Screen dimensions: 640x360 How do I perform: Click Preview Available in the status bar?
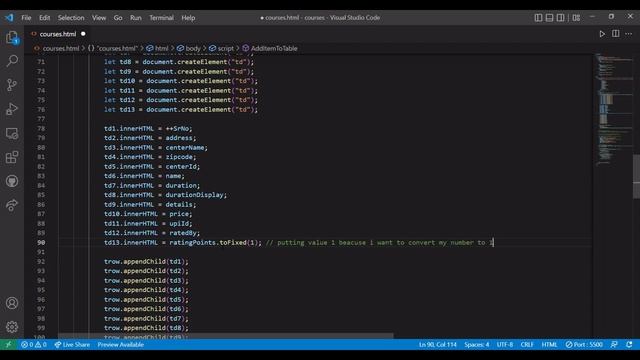click(x=120, y=344)
